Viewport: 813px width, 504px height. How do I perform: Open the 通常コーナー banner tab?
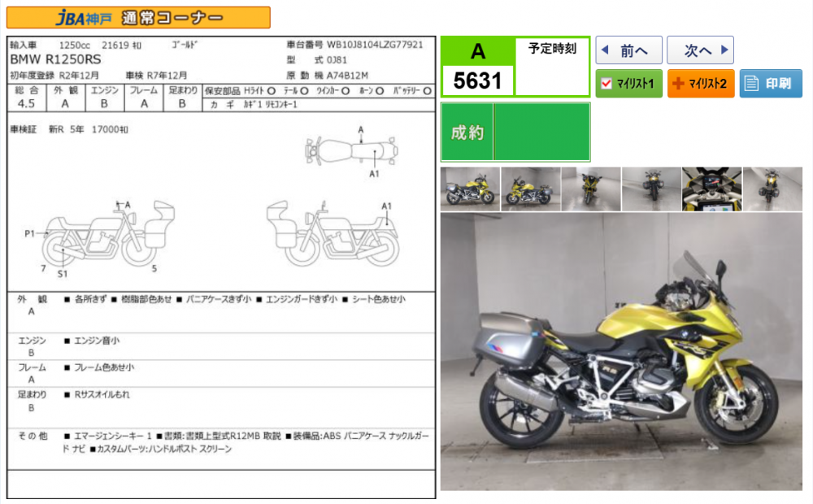pos(175,18)
